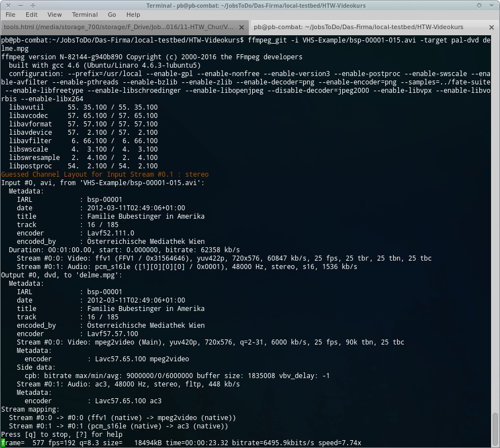The height and width of the screenshot is (448, 500).
Task: Switch to the tools.html tab
Action: (x=118, y=27)
